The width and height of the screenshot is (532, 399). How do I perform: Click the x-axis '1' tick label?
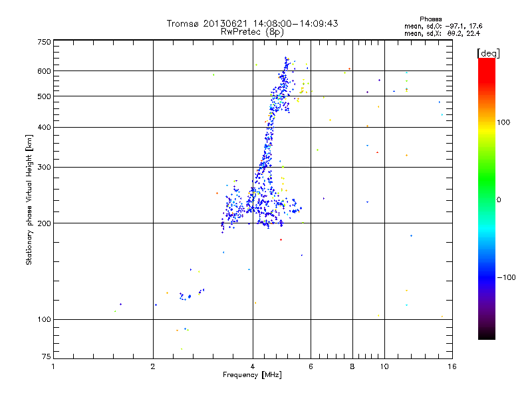[53, 366]
